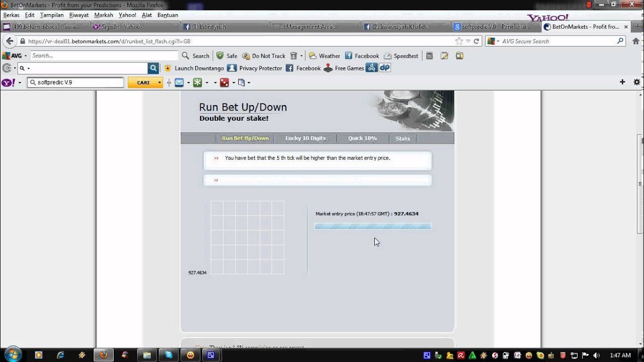Open URL bar history dropdown arrow
Viewport: 644px width, 362px height.
pyautogui.click(x=468, y=41)
